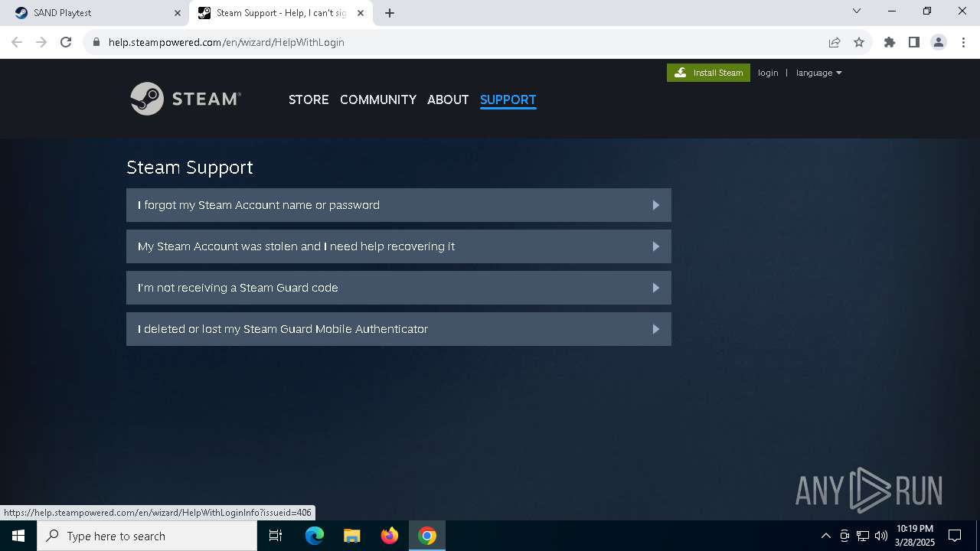
Task: Open a new browser tab
Action: [x=390, y=13]
